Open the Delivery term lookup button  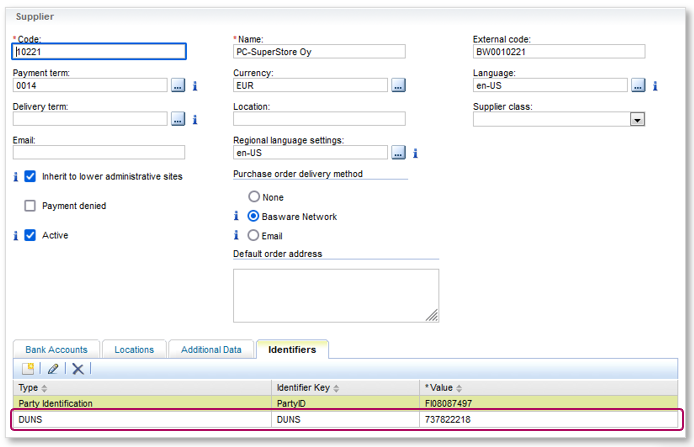(x=178, y=119)
